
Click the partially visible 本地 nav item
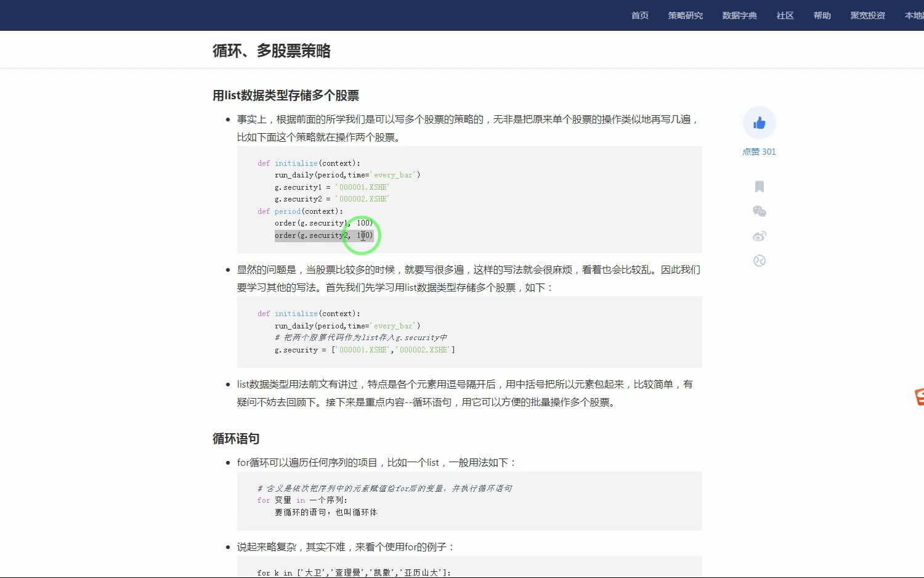point(914,15)
